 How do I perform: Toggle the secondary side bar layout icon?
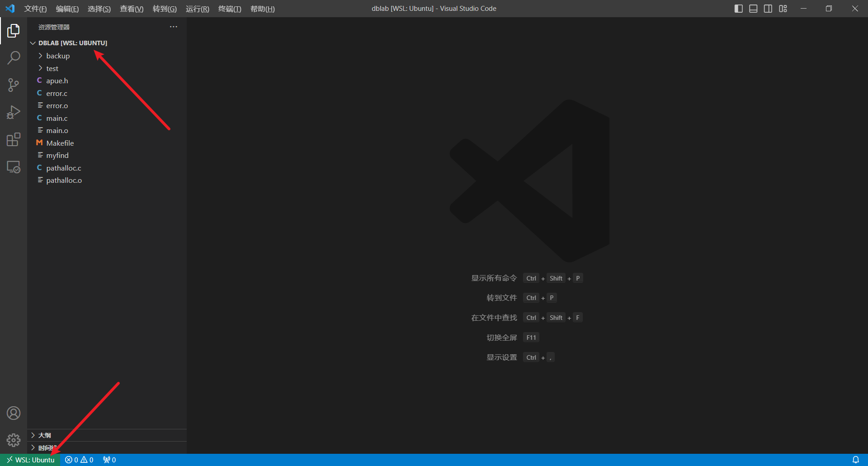768,9
